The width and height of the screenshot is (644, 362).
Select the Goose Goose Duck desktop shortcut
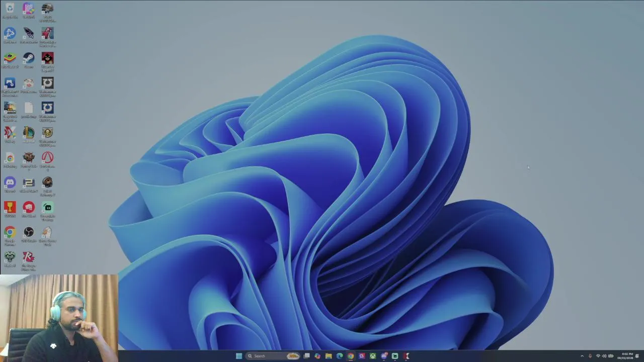tap(47, 236)
